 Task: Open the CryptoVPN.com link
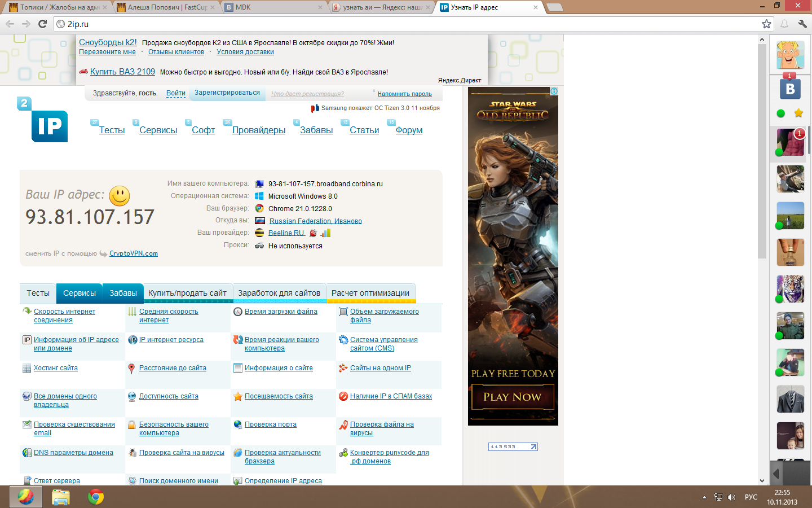pyautogui.click(x=134, y=253)
